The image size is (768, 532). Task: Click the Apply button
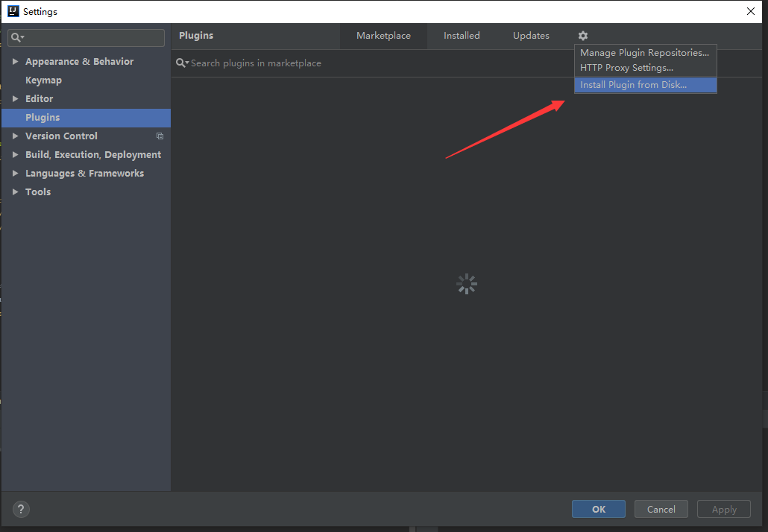point(724,509)
